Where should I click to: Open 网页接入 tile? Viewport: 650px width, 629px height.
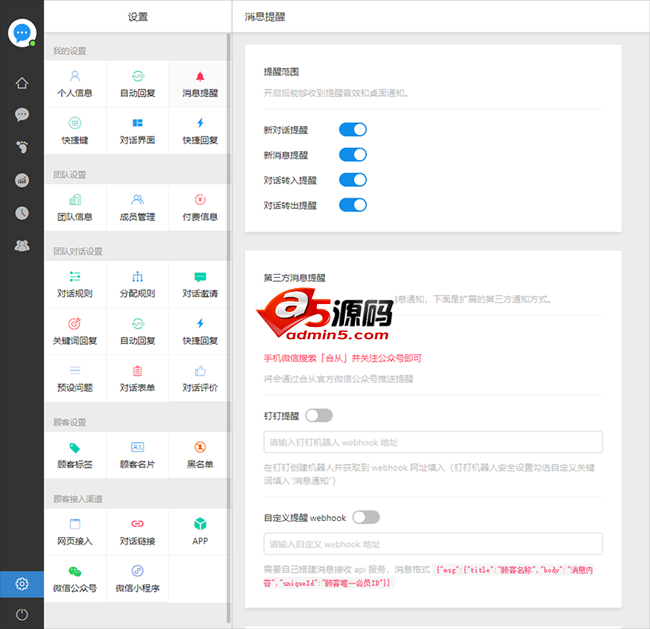click(75, 532)
